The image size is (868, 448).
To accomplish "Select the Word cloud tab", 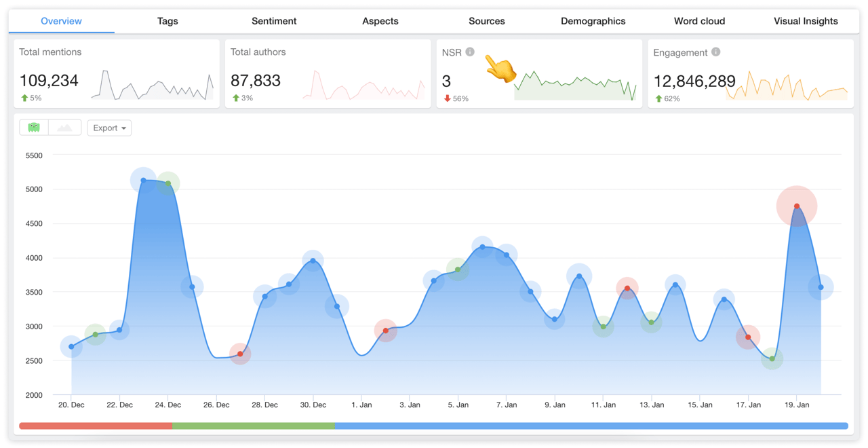I will [x=699, y=21].
